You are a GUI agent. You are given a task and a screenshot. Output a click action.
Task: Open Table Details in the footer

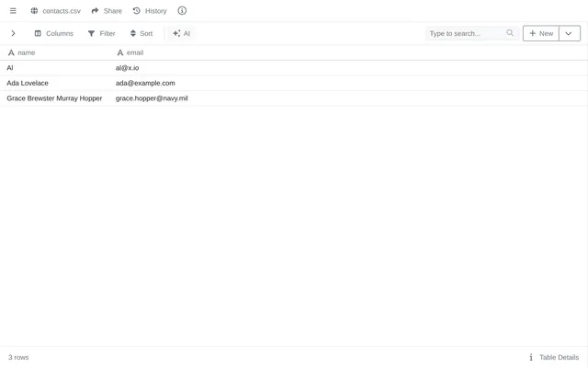pyautogui.click(x=554, y=357)
